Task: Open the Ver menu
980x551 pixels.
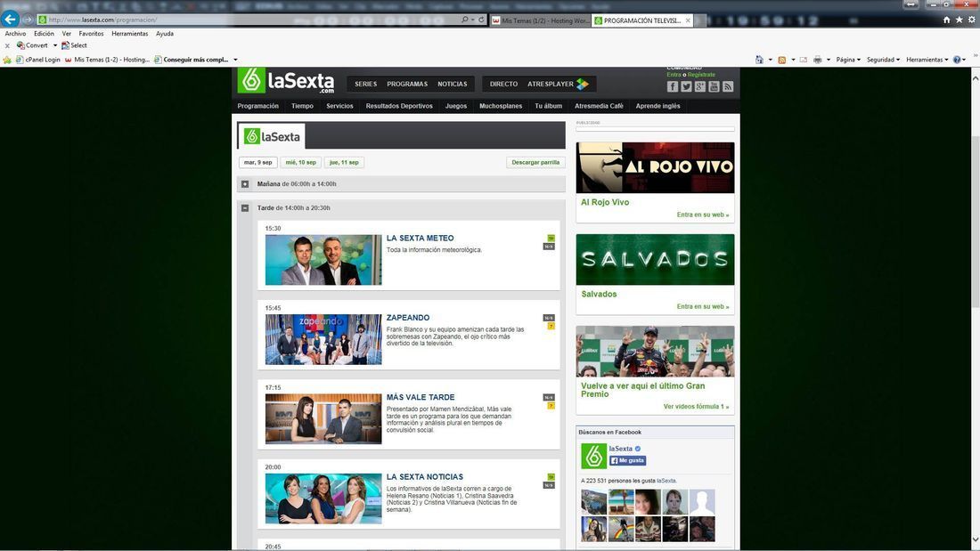Action: 66,34
